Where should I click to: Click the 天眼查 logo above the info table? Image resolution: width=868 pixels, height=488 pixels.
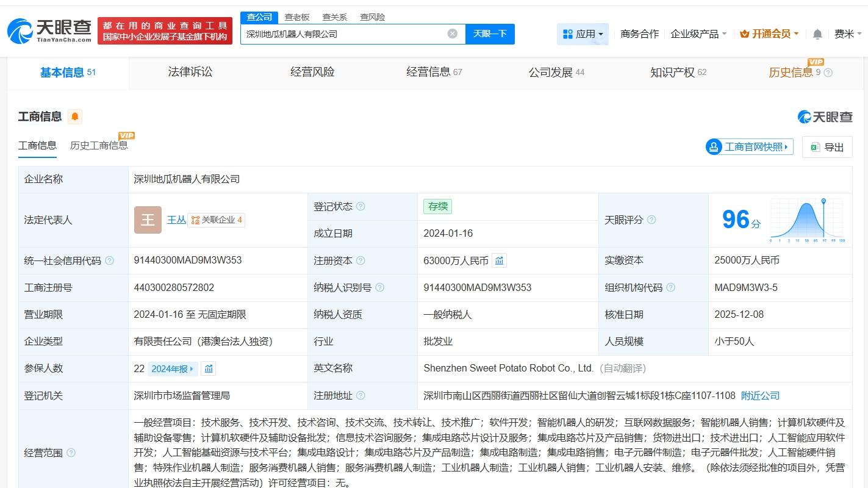pyautogui.click(x=825, y=116)
